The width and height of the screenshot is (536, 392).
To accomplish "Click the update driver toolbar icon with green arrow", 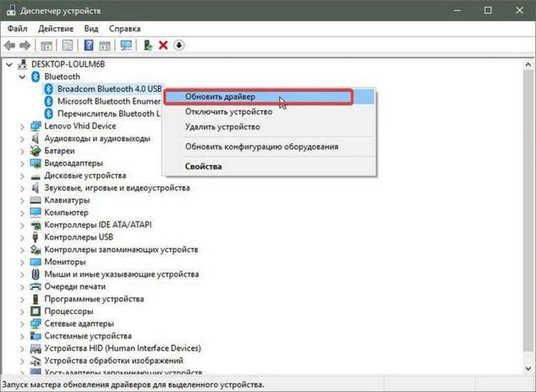I will pyautogui.click(x=148, y=45).
